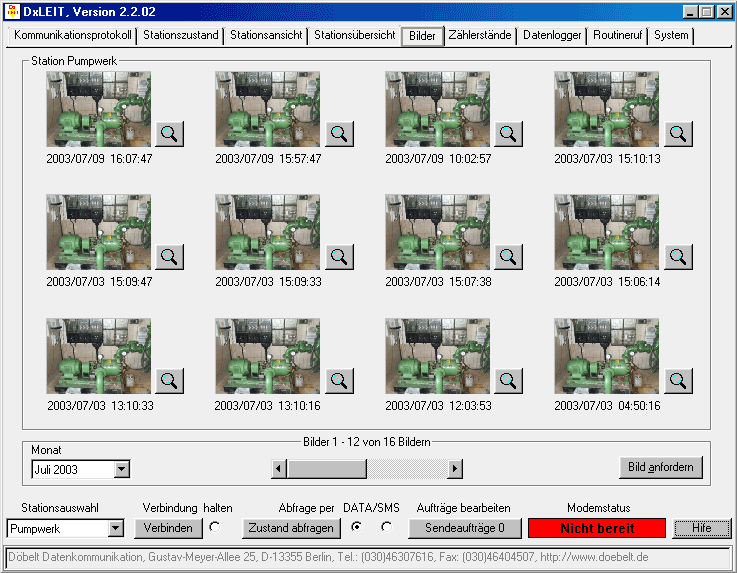Open the Kommunikationsprotokoll tab
Viewport: 737px width, 573px height.
pos(73,35)
